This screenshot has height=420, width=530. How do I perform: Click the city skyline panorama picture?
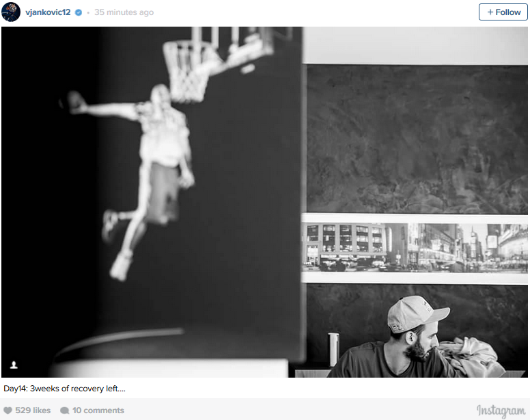pos(415,247)
